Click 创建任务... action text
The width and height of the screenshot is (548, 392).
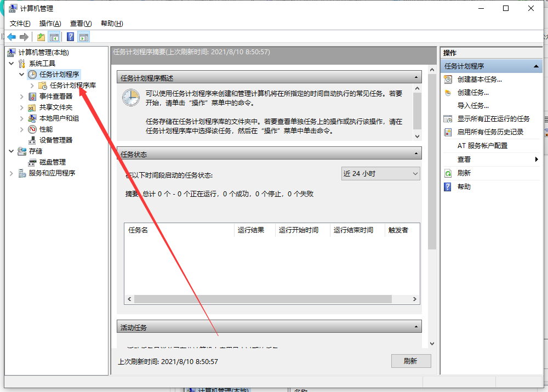(x=473, y=93)
